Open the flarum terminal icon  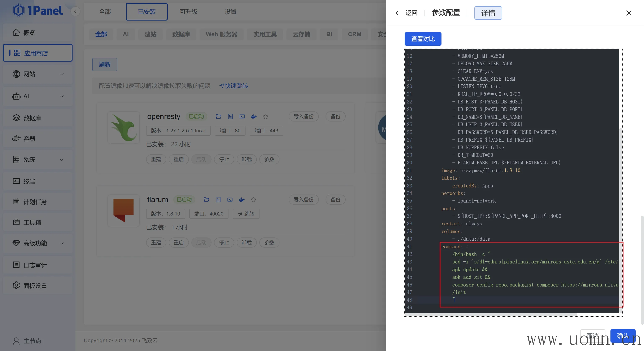point(230,200)
